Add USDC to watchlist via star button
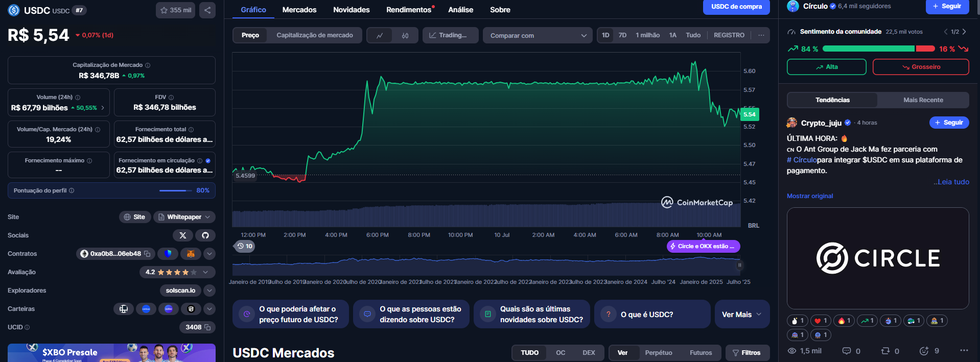 (175, 10)
